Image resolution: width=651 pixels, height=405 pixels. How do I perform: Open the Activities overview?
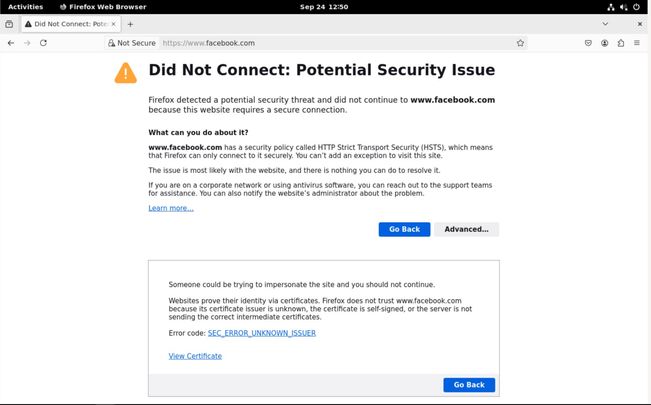[25, 6]
